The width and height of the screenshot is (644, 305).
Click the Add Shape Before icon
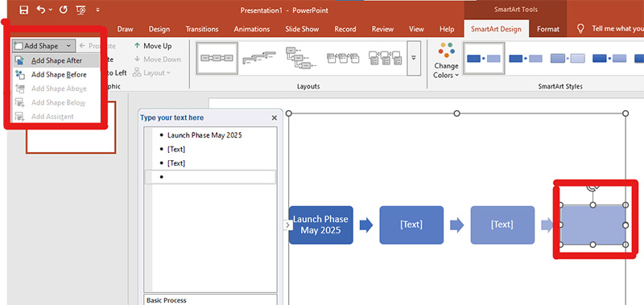click(x=19, y=75)
